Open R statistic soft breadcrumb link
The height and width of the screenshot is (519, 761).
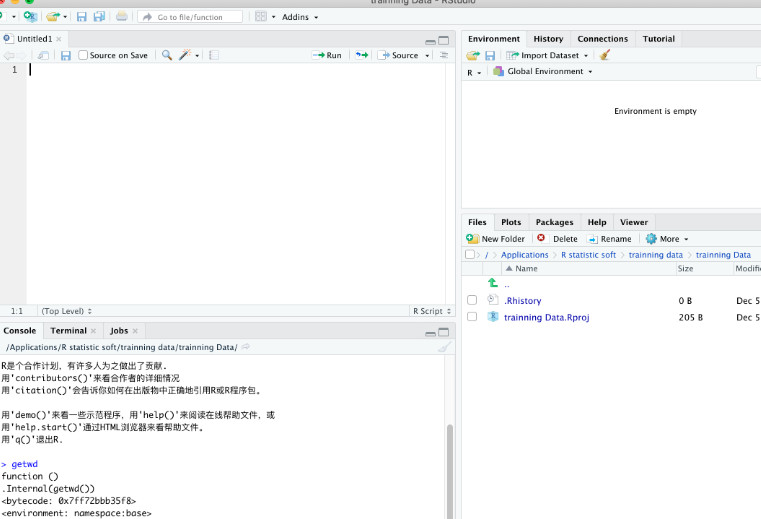(588, 255)
